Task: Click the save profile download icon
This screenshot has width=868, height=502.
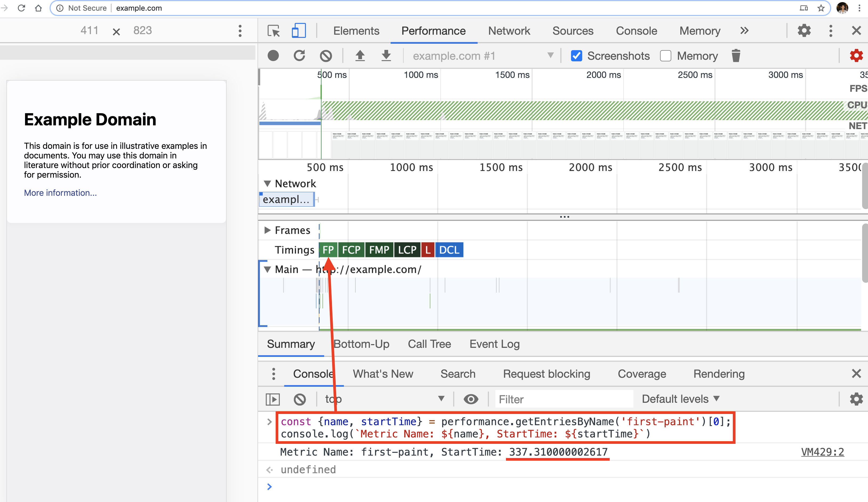Action: click(x=386, y=55)
